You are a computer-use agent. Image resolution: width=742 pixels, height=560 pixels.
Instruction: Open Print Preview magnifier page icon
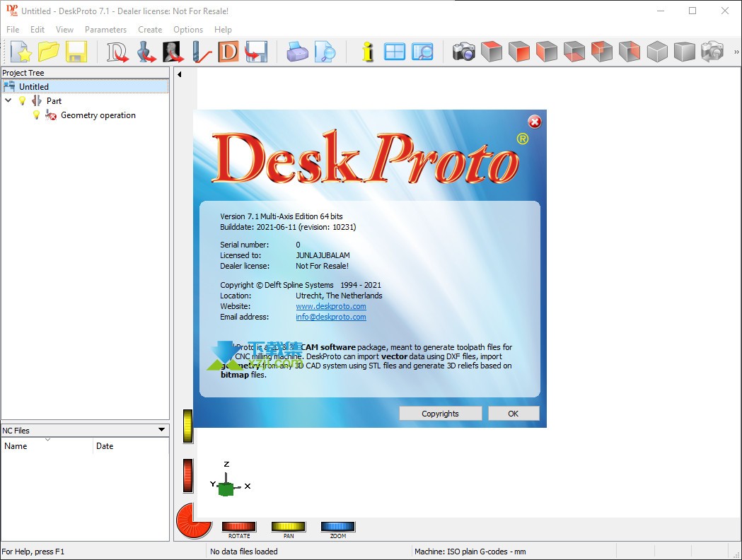tap(325, 51)
